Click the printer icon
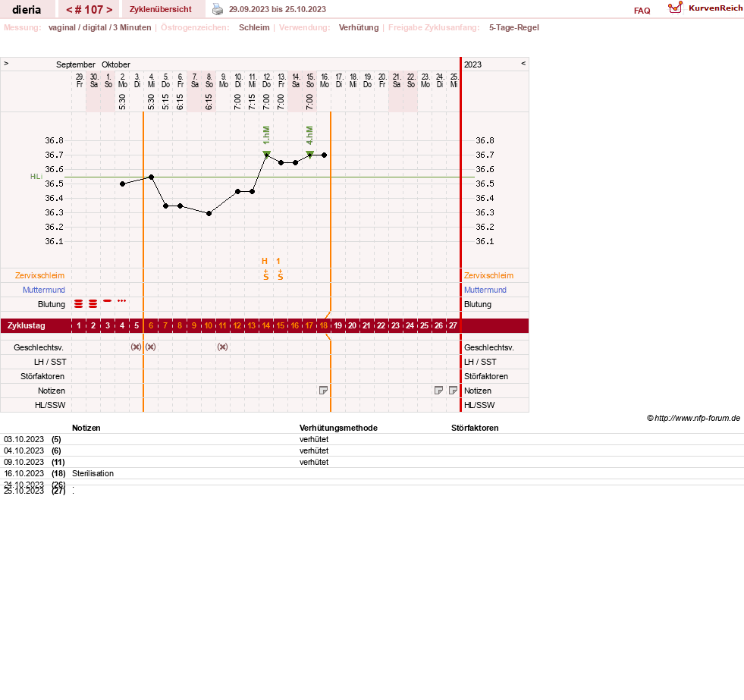The height and width of the screenshot is (700, 744). (218, 9)
